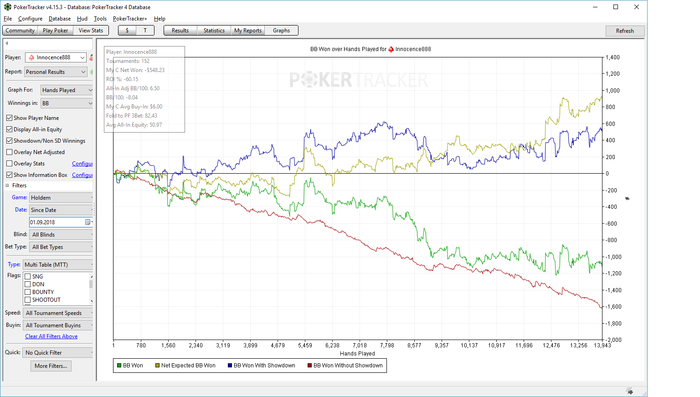
Task: Toggle Show Player Name checkbox
Action: [x=9, y=118]
